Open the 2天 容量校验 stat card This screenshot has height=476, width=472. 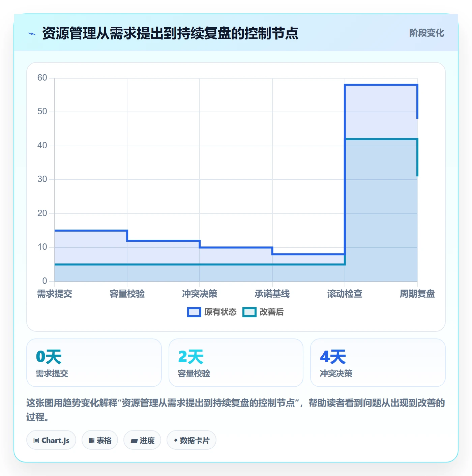click(236, 363)
